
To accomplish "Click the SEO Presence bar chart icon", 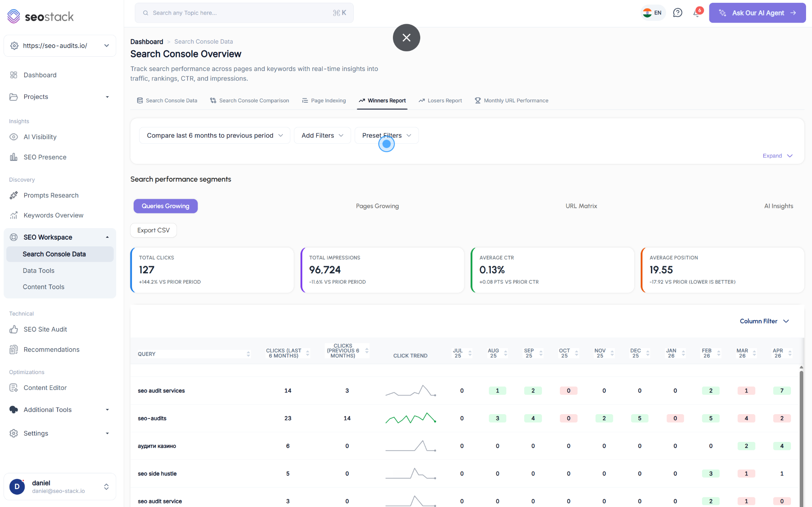I will [x=13, y=157].
